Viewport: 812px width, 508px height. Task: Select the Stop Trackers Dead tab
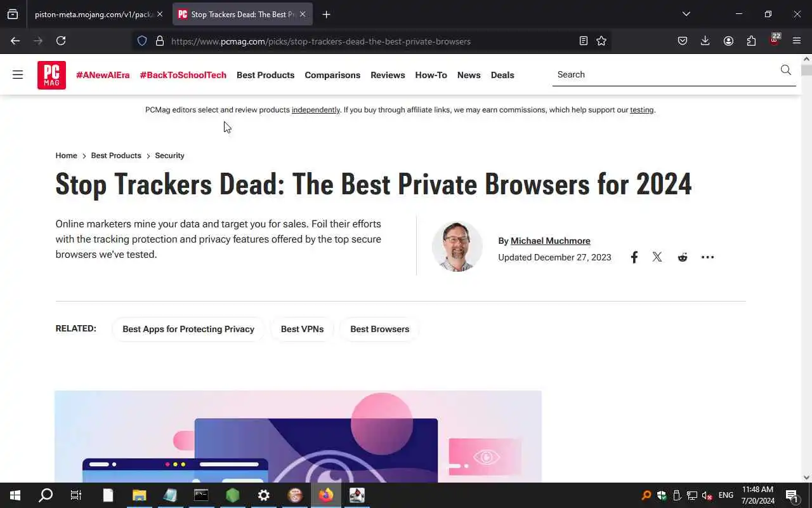(x=242, y=14)
